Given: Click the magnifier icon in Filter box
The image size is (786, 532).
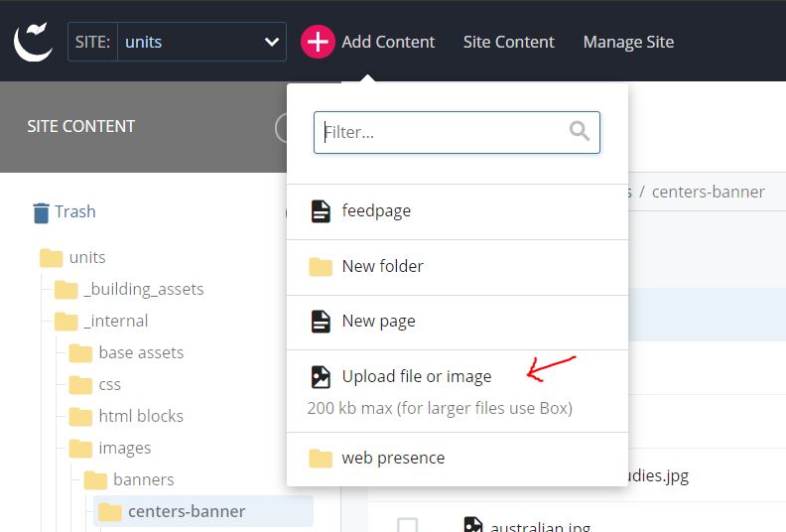Looking at the screenshot, I should pos(580,131).
